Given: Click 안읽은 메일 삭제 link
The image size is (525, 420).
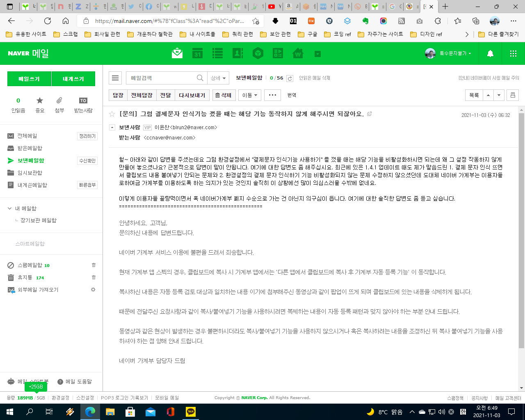Looking at the screenshot, I should (x=315, y=78).
